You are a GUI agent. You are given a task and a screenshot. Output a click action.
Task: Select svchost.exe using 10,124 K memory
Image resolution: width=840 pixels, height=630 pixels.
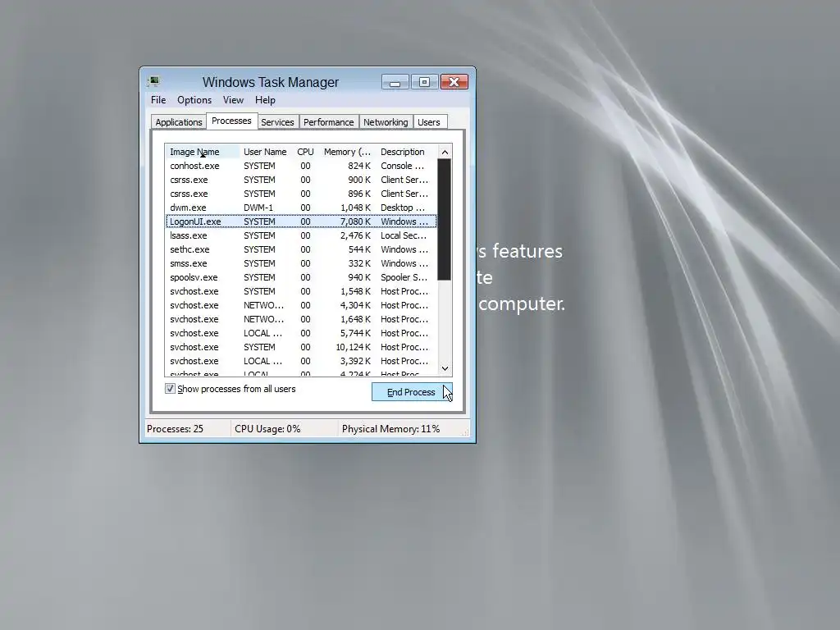(x=301, y=347)
